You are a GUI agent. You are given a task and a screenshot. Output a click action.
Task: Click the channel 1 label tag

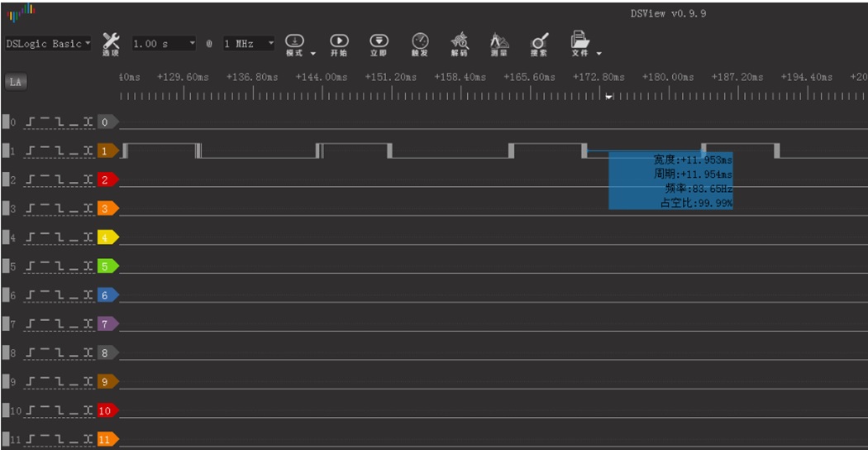pos(107,151)
